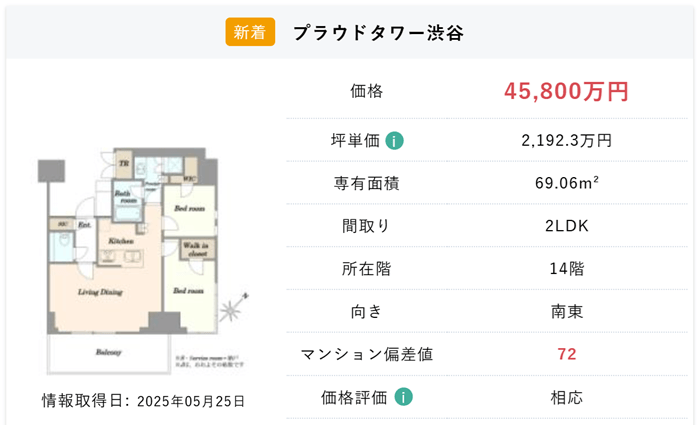Click the Balcony area of floor plan

108,353
